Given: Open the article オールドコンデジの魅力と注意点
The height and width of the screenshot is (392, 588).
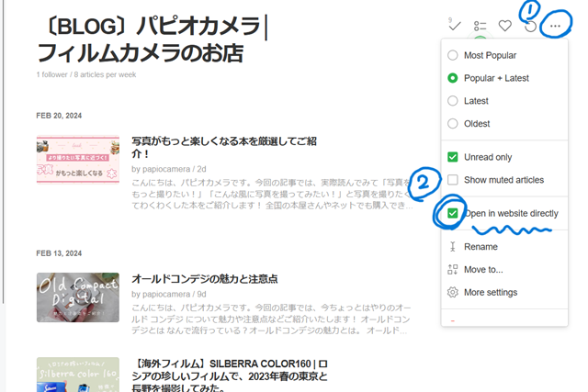Looking at the screenshot, I should 205,279.
